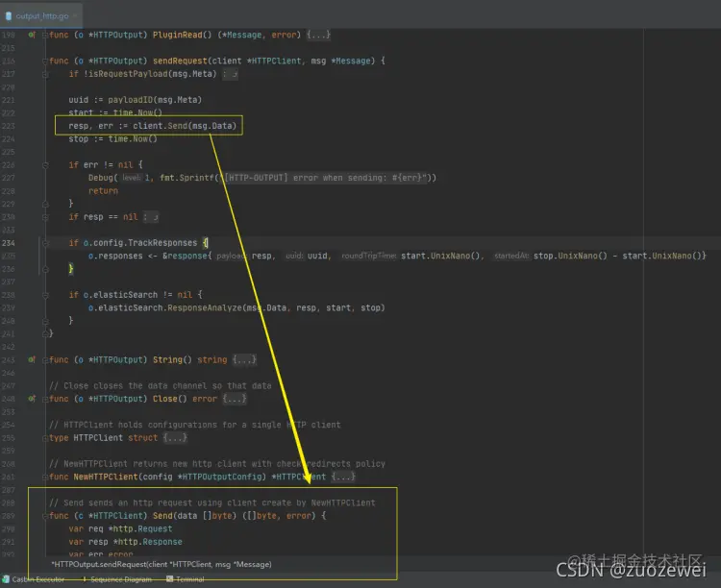Click implements gutter icon beside Close() func

pos(32,399)
